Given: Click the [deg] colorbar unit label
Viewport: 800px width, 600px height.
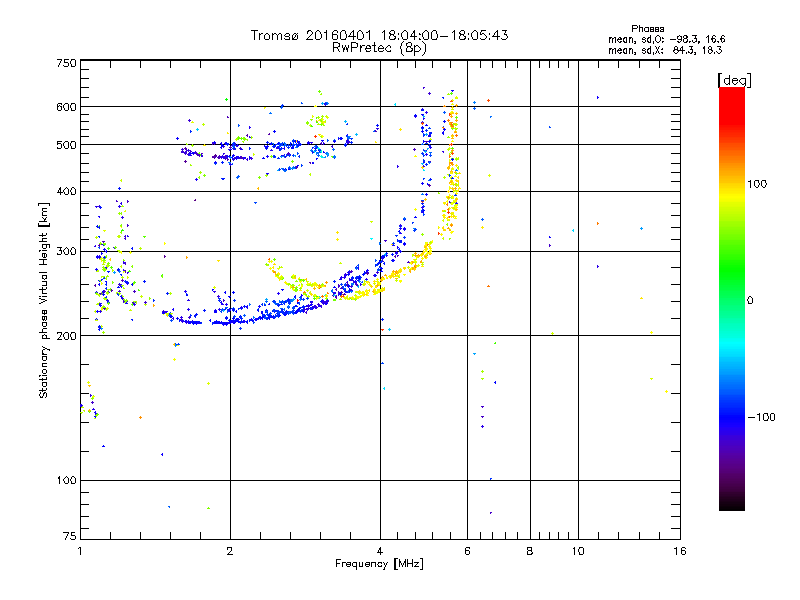Looking at the screenshot, I should [735, 80].
